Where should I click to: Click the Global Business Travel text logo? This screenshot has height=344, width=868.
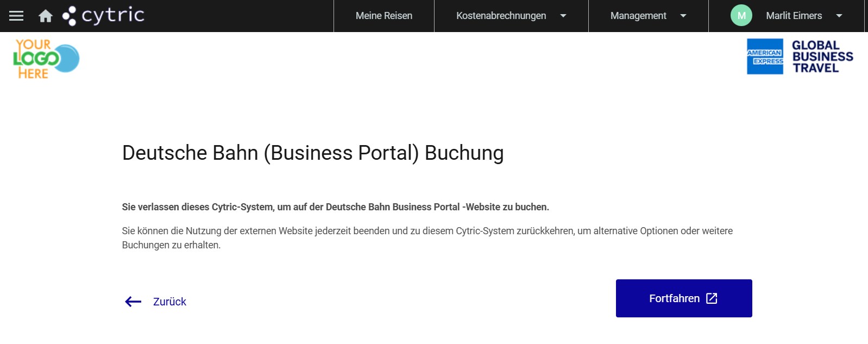click(822, 57)
